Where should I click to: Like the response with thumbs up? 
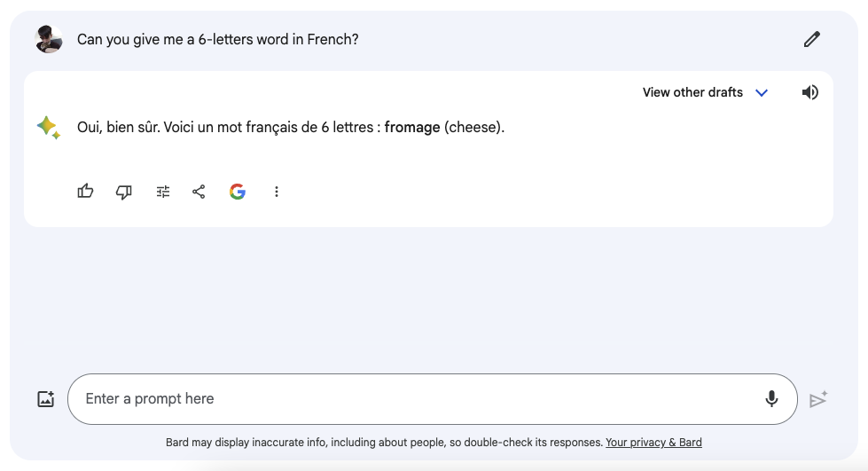click(x=85, y=192)
